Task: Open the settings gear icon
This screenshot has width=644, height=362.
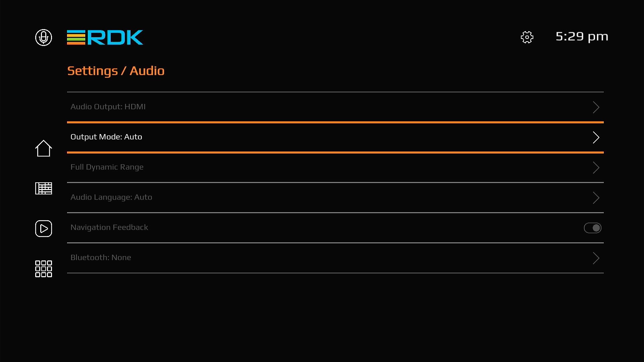Action: 527,37
